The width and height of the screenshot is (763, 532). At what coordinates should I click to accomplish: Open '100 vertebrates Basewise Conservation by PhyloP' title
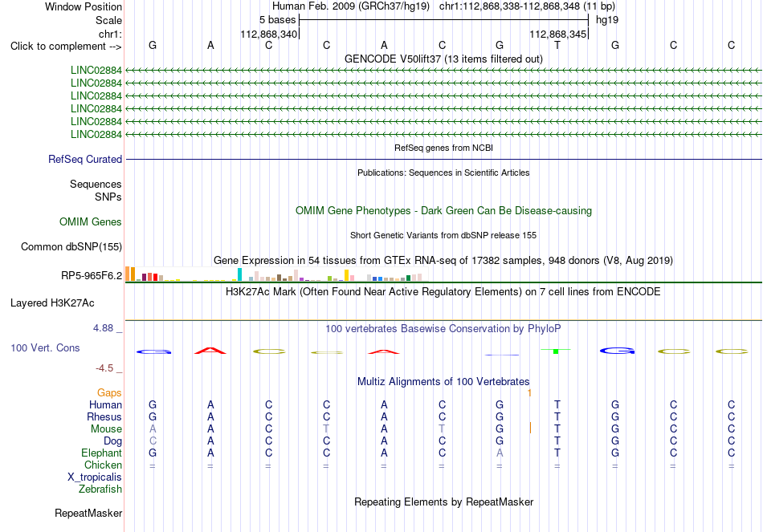pyautogui.click(x=443, y=329)
